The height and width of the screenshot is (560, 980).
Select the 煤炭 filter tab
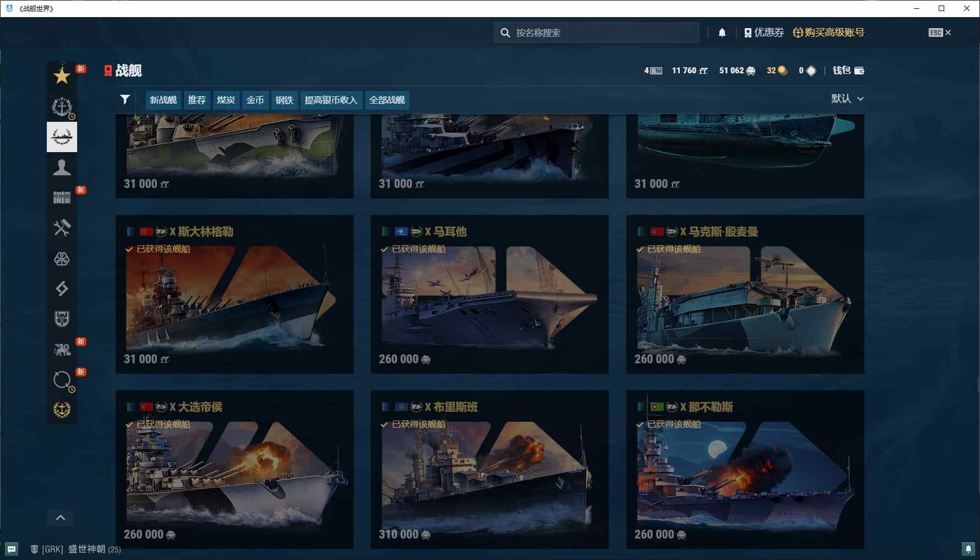[x=226, y=100]
